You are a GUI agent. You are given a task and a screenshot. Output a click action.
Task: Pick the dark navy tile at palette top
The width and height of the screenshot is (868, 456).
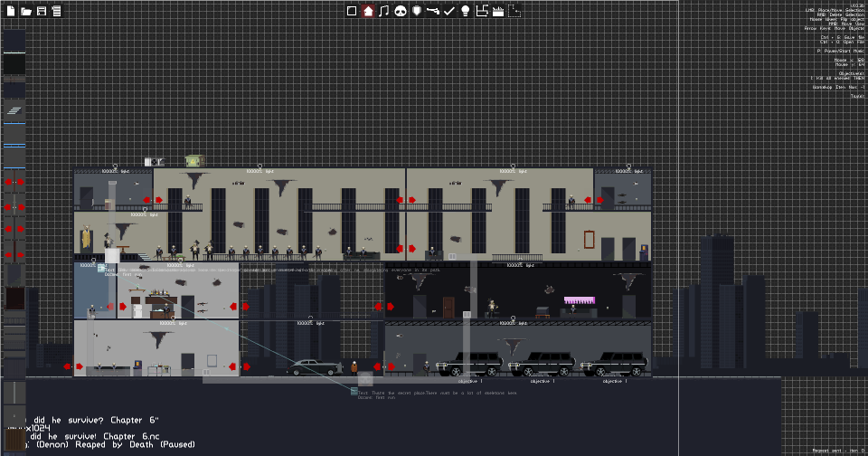[x=14, y=40]
